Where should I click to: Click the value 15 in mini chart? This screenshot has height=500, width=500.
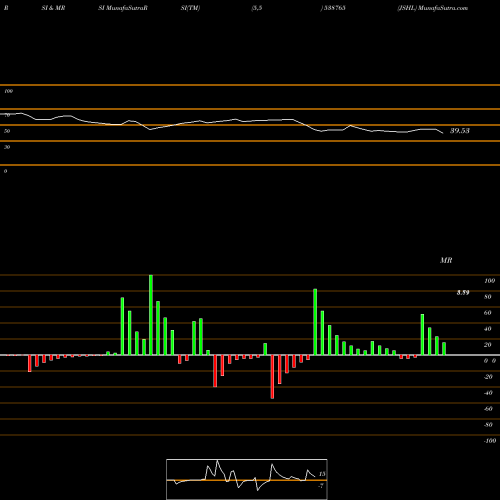coord(322,474)
